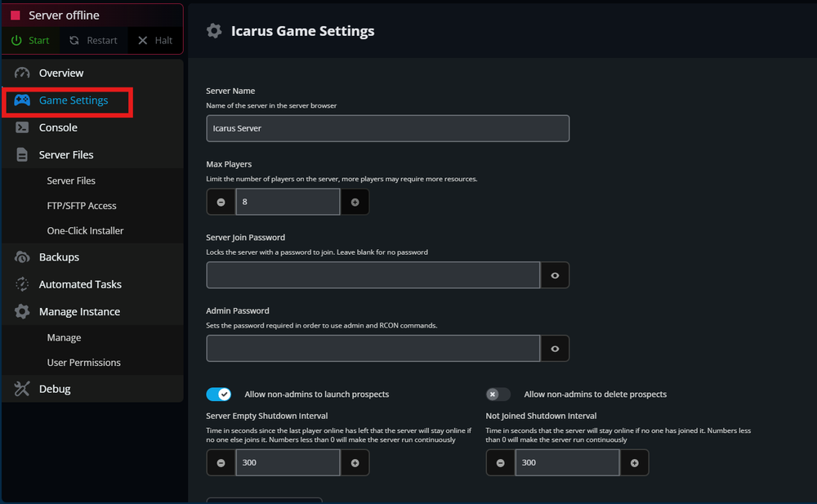Click the Server Files stack icon
The width and height of the screenshot is (817, 504).
coord(23,154)
